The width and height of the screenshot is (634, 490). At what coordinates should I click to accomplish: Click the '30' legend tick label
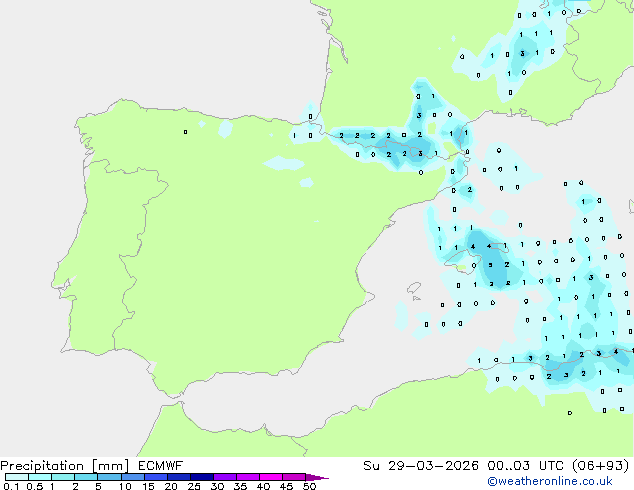[217, 486]
